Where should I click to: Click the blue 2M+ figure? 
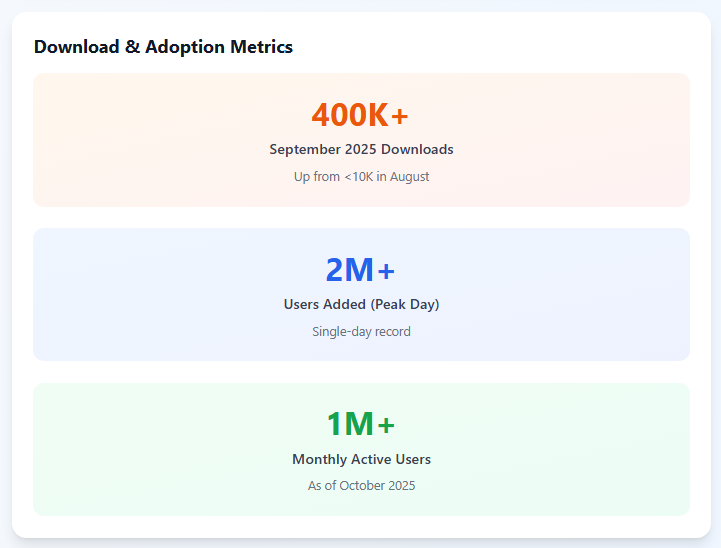(x=360, y=270)
